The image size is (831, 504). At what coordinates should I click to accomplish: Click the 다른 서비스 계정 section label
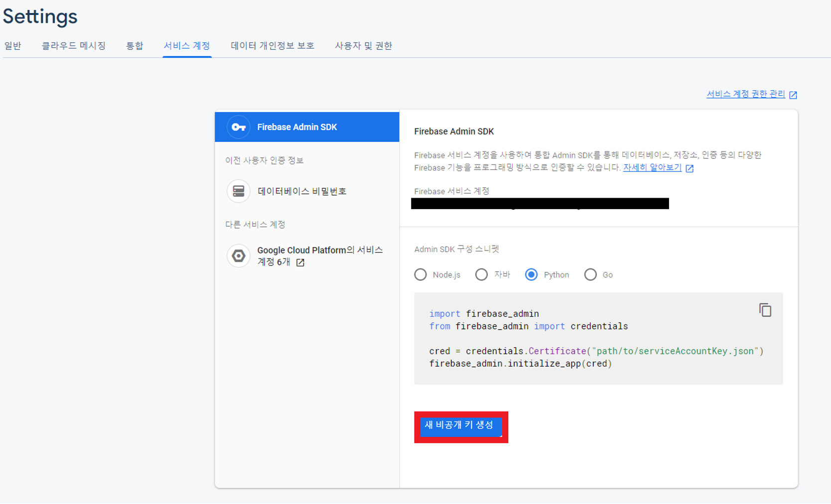tap(255, 225)
